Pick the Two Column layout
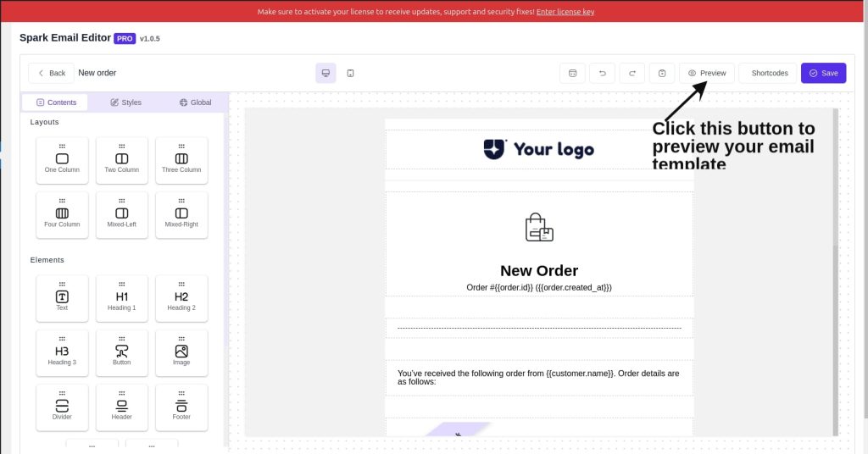Screen dimensions: 868x454 click(122, 160)
